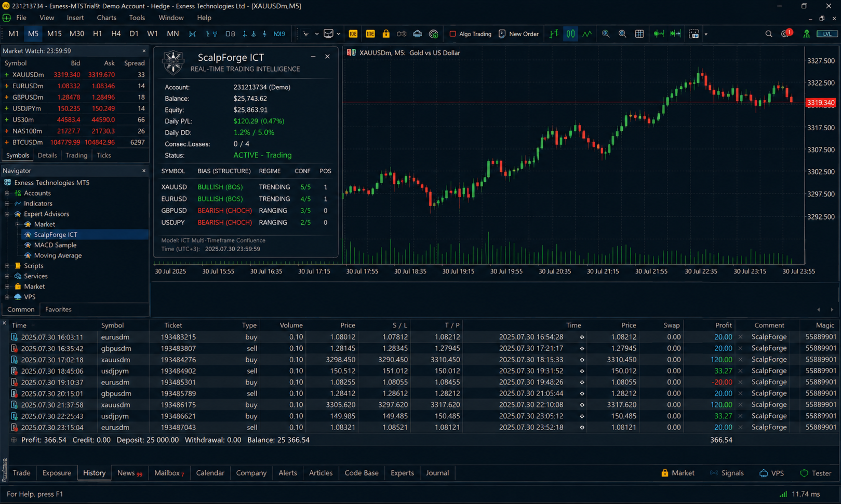Open the Signals link in status area
This screenshot has width=841, height=504.
[727, 473]
